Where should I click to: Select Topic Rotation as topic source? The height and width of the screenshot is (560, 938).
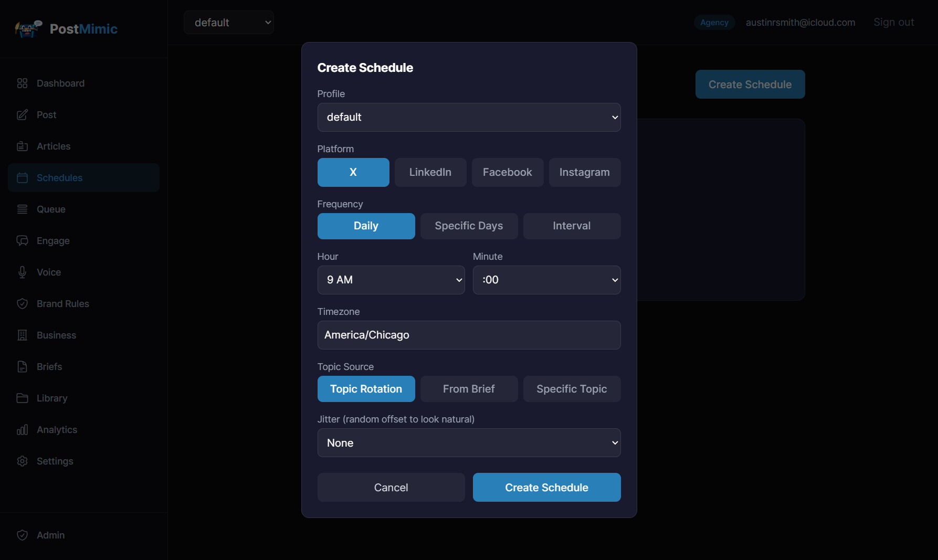click(x=366, y=389)
